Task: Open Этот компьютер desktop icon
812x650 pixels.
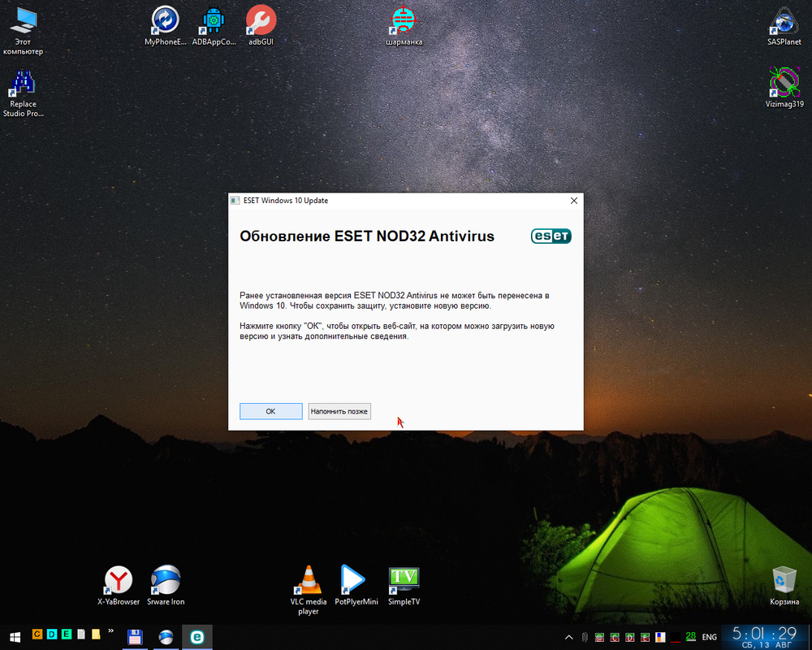Action: (23, 31)
